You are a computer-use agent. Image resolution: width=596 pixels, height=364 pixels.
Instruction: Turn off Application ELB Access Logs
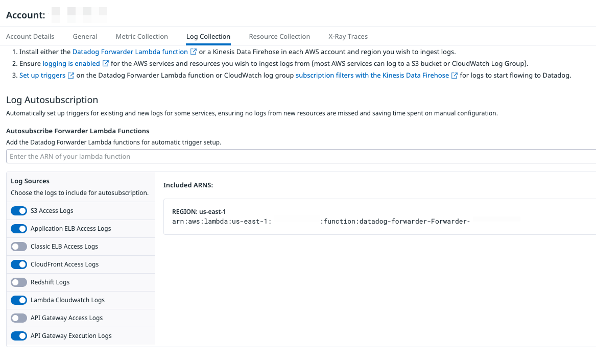click(x=18, y=229)
